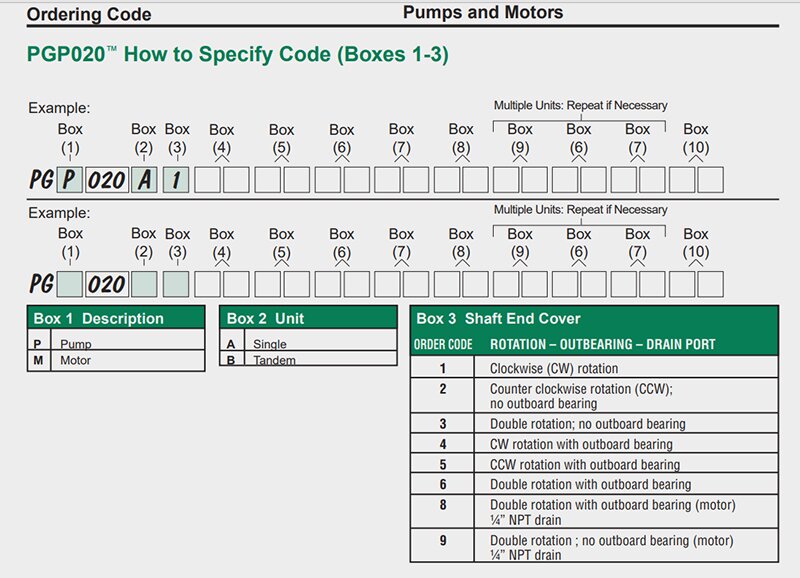Click the 'Box 3 Shaft End Cover' header
The width and height of the screenshot is (800, 578).
594,318
